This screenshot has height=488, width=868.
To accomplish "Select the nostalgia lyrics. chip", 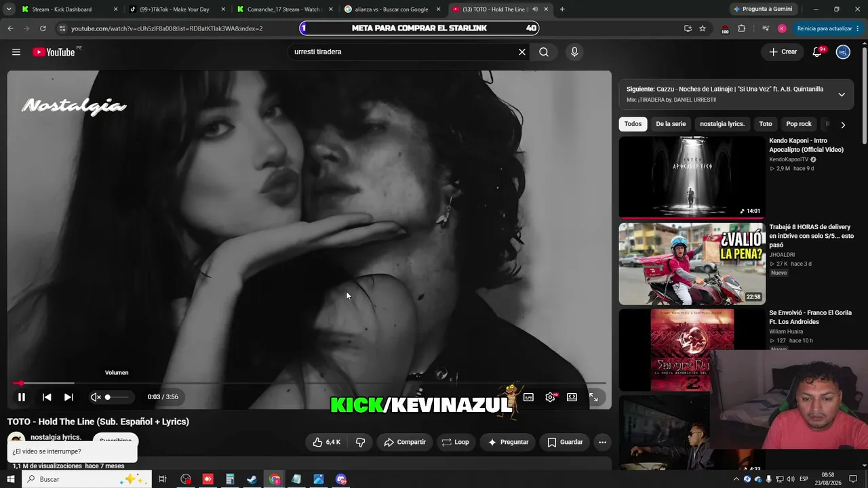I will [722, 124].
